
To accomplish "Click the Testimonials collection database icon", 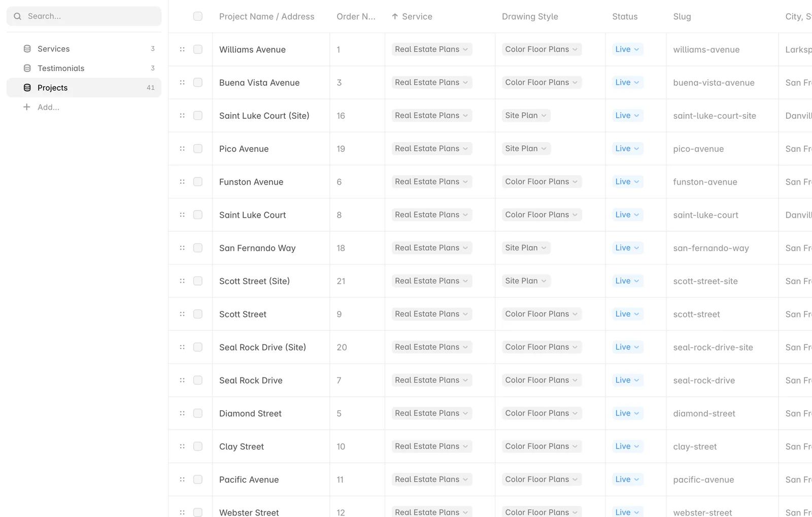I will (x=27, y=68).
